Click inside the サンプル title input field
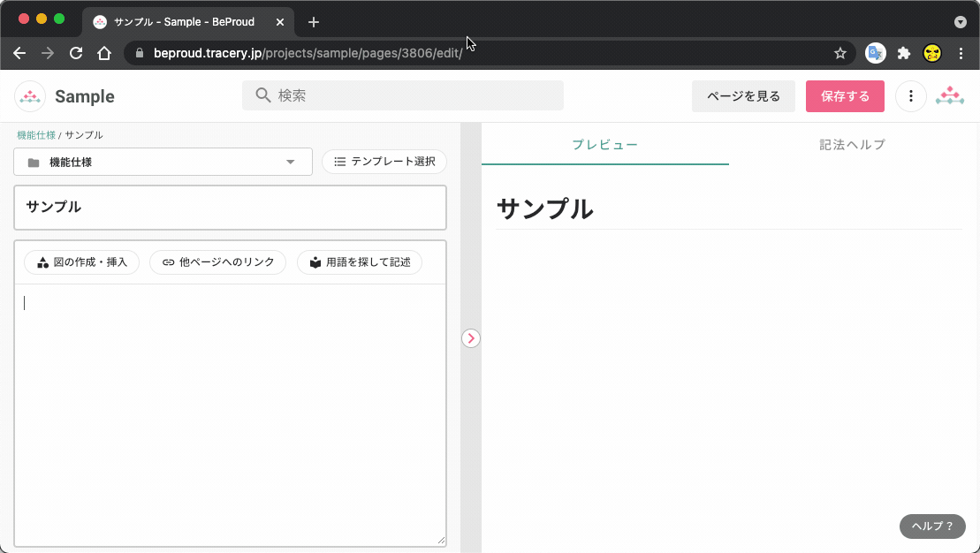The height and width of the screenshot is (553, 980). point(230,208)
